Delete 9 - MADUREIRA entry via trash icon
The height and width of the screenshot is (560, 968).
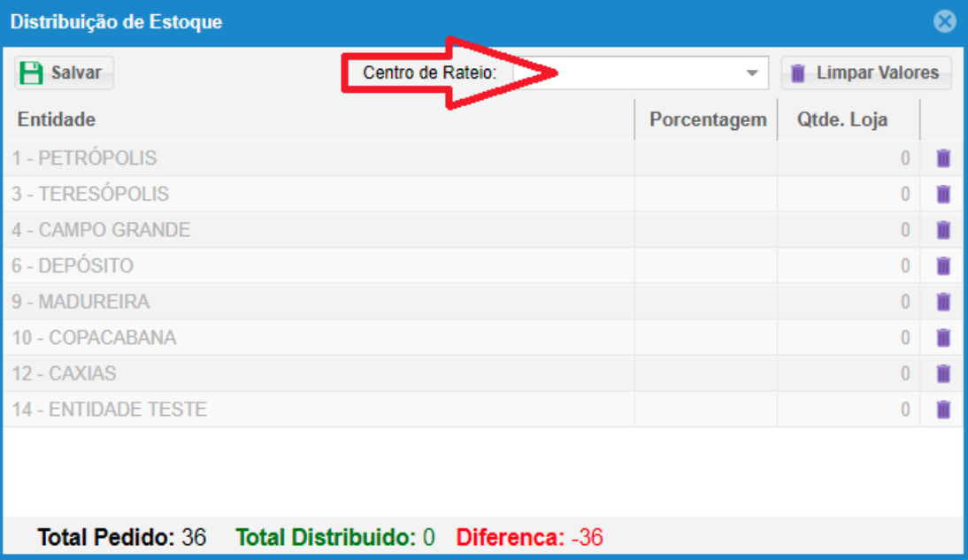[943, 302]
